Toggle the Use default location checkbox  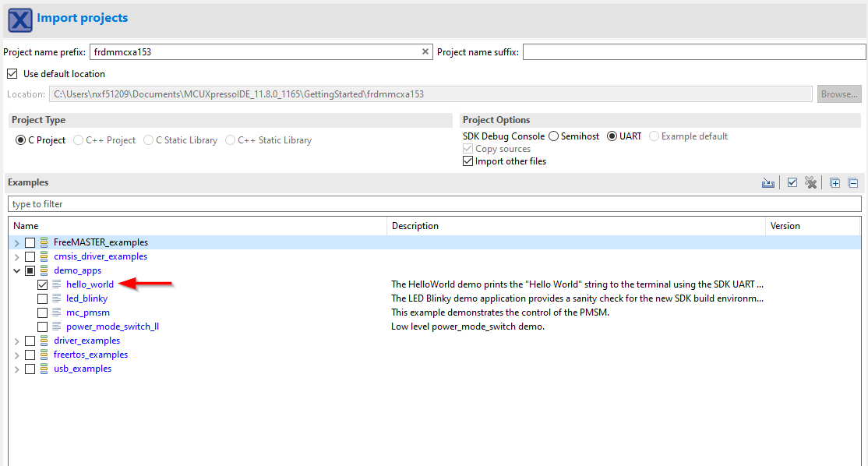[x=12, y=74]
